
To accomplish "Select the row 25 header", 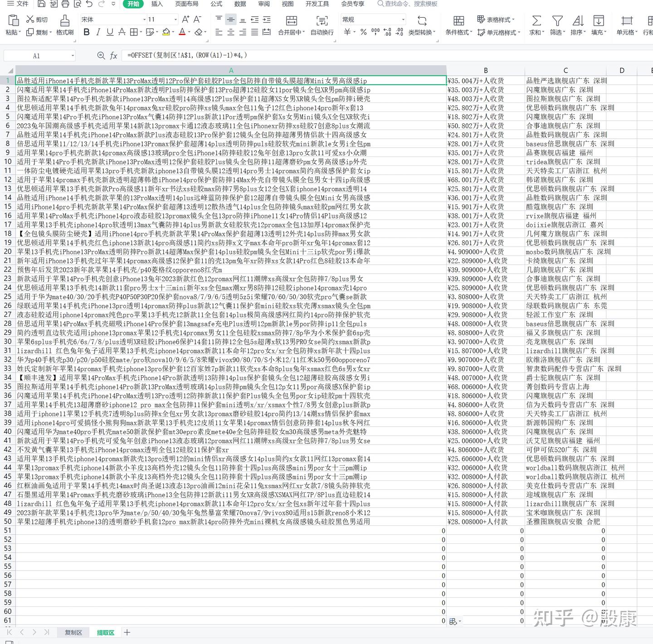I will pos(7,297).
